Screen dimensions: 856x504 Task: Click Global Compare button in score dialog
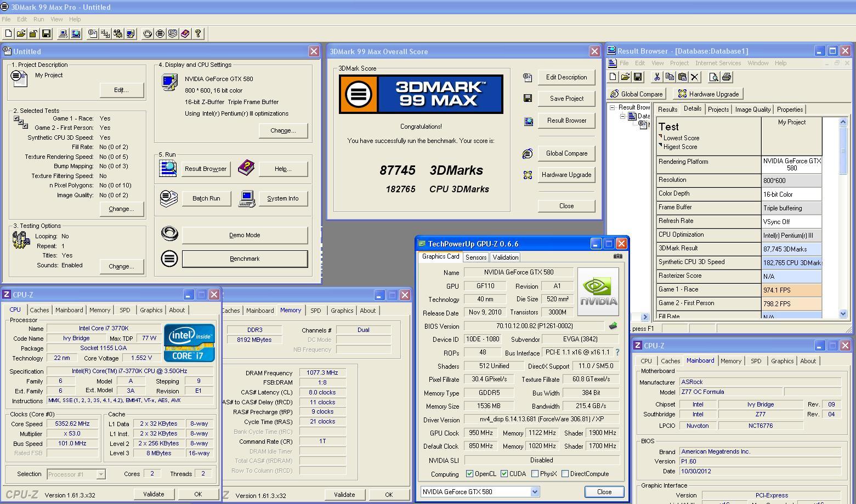tap(566, 153)
